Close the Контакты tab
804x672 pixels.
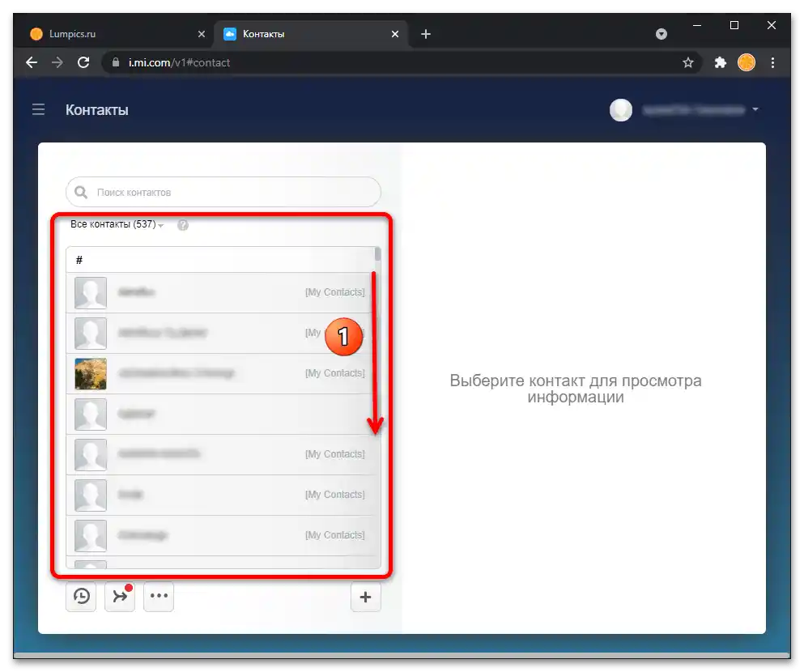[x=395, y=34]
